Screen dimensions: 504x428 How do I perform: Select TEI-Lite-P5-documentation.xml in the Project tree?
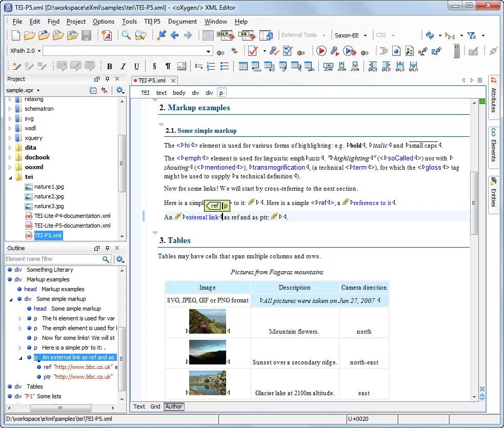point(72,226)
